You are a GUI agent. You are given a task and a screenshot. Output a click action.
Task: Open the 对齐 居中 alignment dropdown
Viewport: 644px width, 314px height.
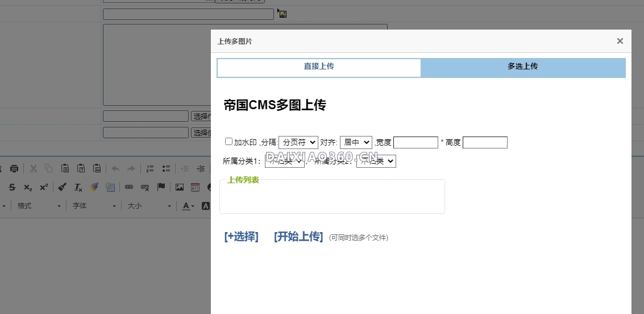point(356,142)
